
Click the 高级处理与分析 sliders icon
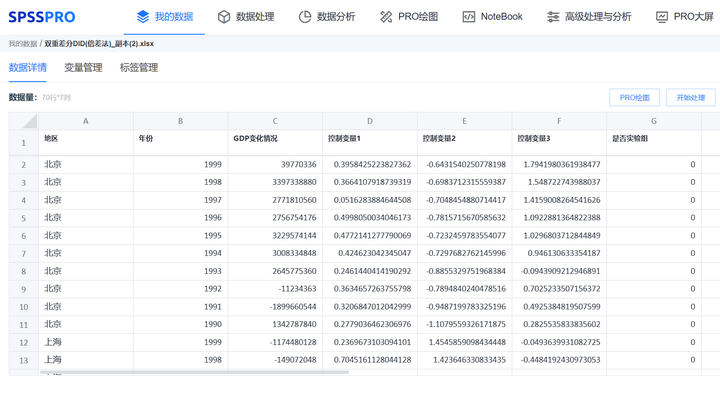tap(553, 17)
